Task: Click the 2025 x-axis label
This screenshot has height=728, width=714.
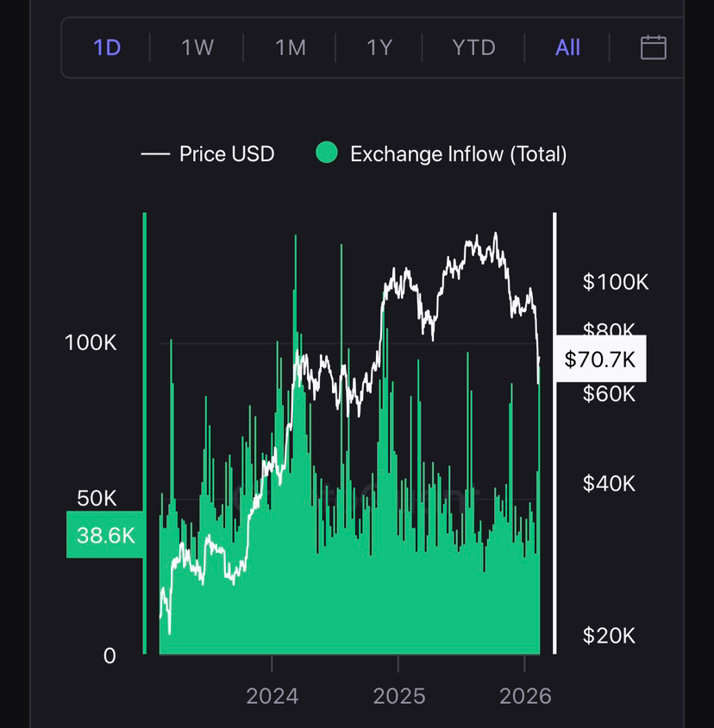Action: 398,696
